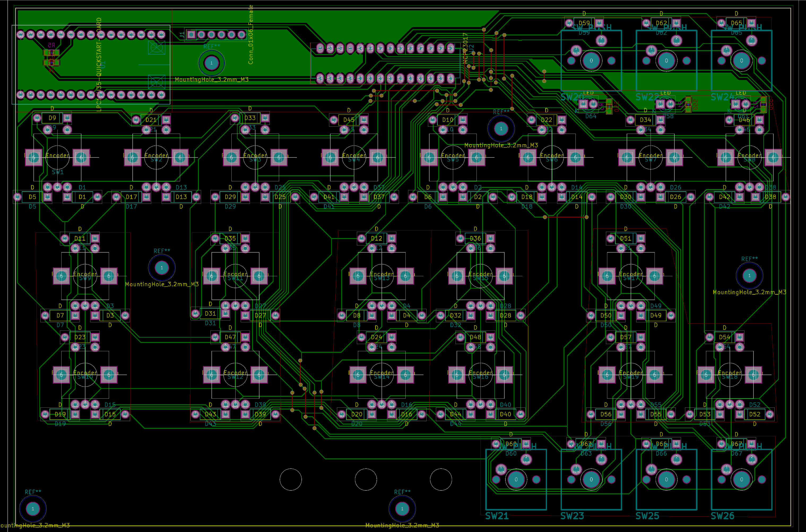The width and height of the screenshot is (806, 532).
Task: Click center pad of push switch SW26
Action: 742,480
